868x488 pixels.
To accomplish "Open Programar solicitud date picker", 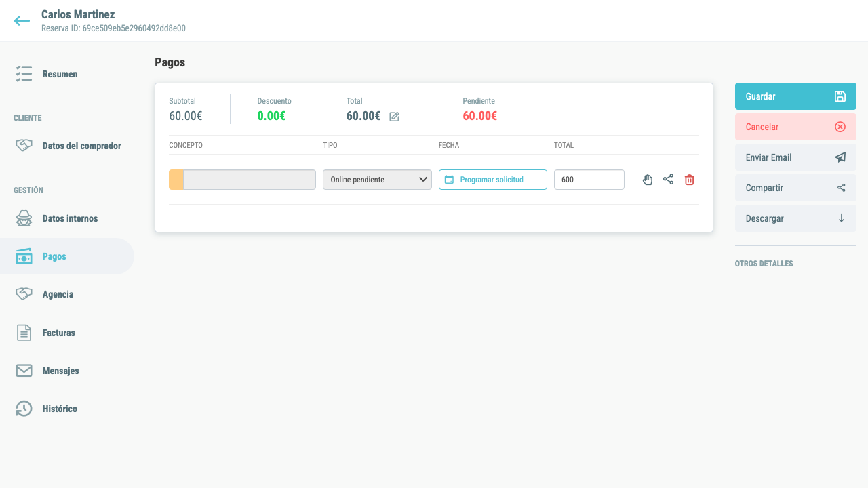I will [493, 180].
